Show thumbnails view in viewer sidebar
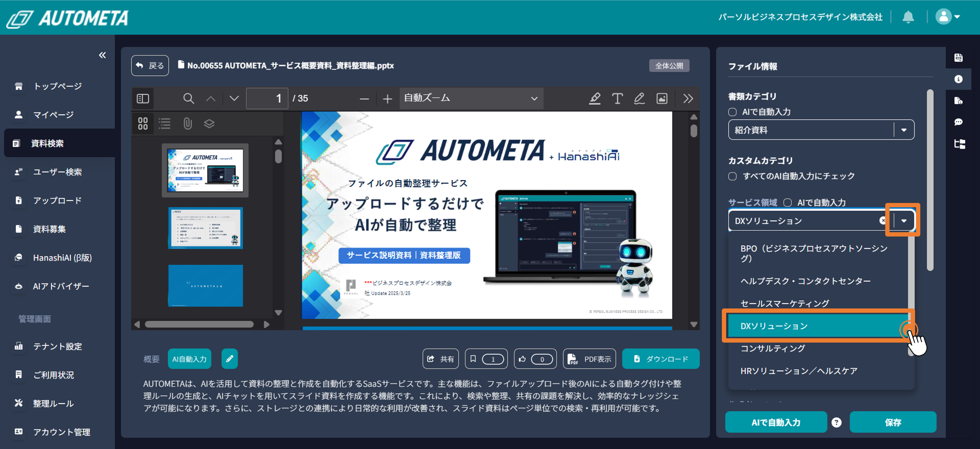 pos(143,124)
